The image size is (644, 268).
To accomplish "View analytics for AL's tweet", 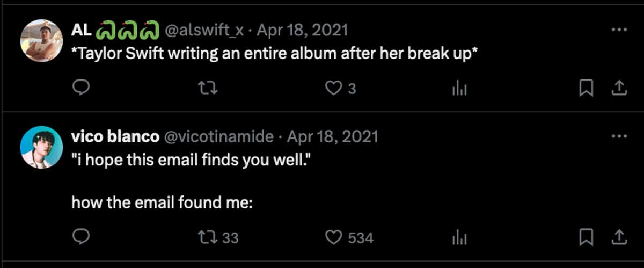I will [x=459, y=89].
